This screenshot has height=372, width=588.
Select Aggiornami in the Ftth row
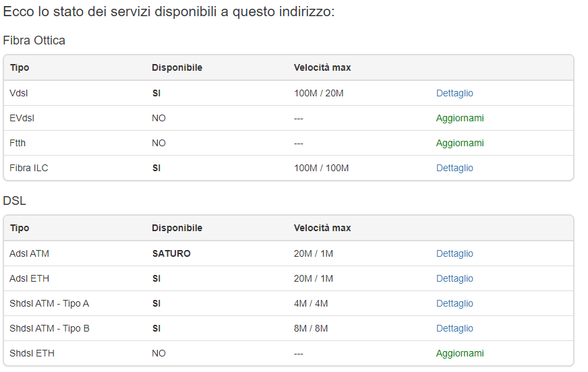coord(460,143)
